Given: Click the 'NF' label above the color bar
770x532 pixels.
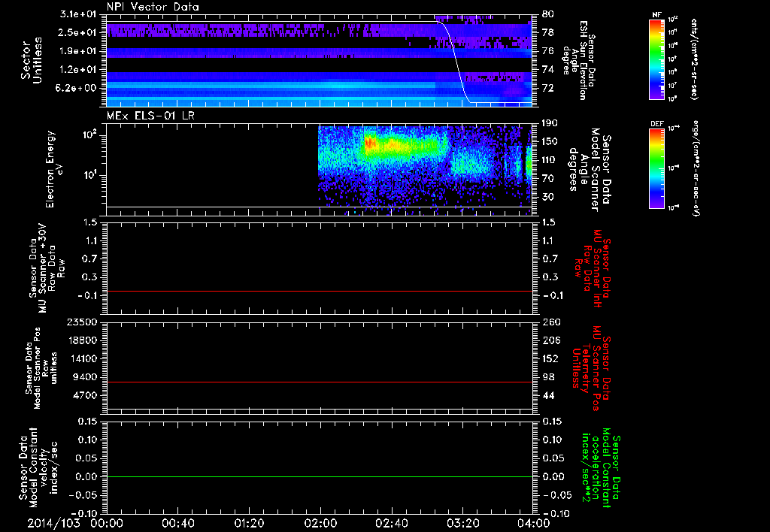Looking at the screenshot, I should point(657,15).
